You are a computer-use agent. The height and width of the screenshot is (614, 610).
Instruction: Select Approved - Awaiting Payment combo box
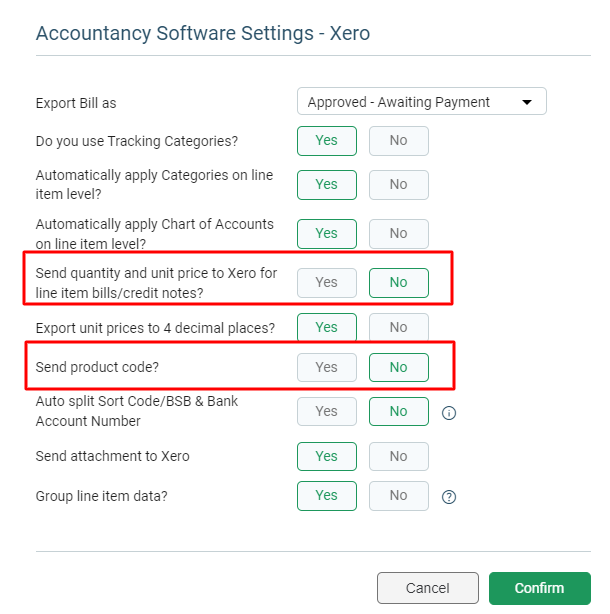tap(422, 101)
